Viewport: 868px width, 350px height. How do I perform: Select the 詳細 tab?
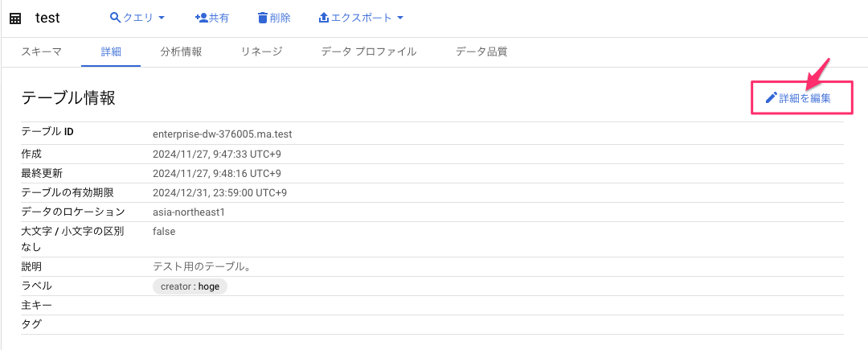[111, 51]
